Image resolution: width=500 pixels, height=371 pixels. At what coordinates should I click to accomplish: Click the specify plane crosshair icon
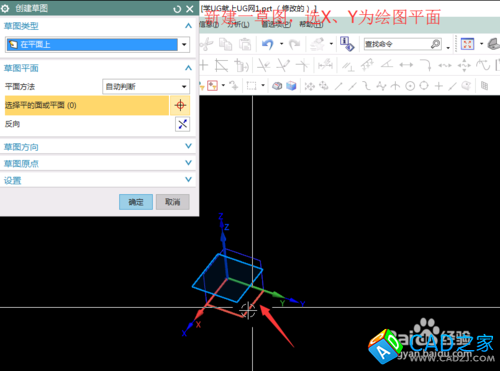point(180,105)
